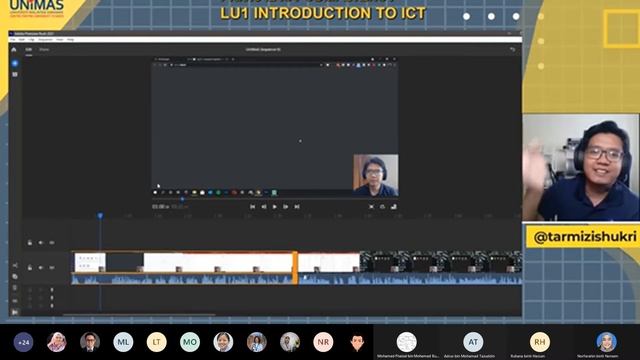The width and height of the screenshot is (640, 360).
Task: Step forward one frame in the monitor
Action: (286, 207)
